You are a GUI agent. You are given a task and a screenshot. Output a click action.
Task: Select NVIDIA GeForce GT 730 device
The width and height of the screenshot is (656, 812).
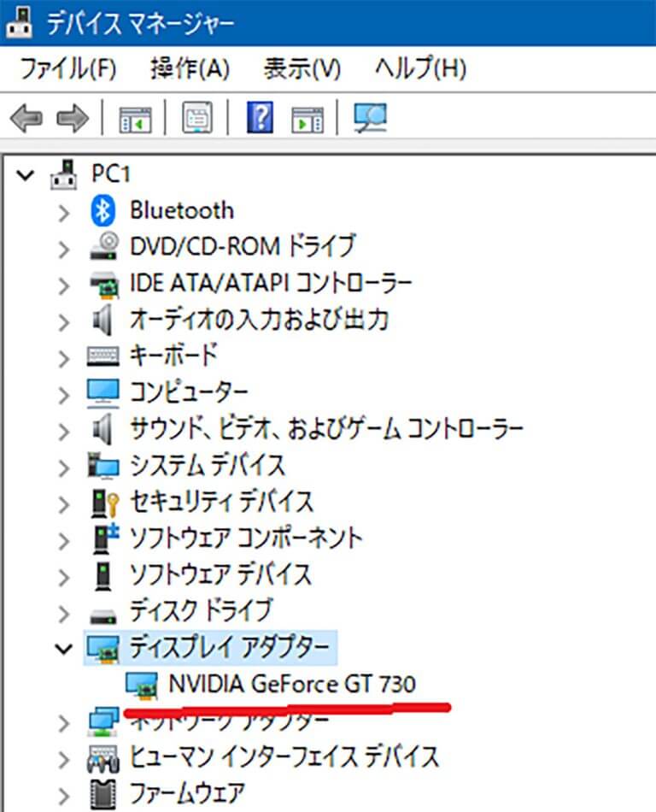(x=292, y=685)
